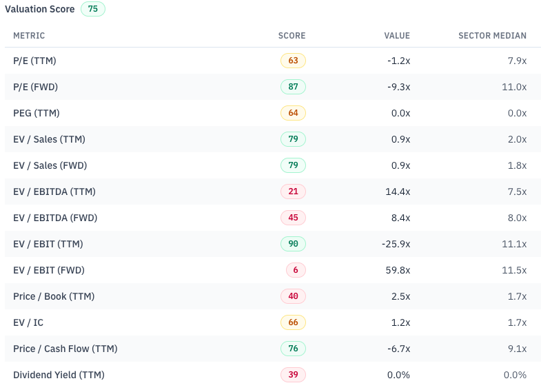Image resolution: width=541 pixels, height=392 pixels.
Task: Click the 1.2x value for EV / IC
Action: pyautogui.click(x=400, y=323)
